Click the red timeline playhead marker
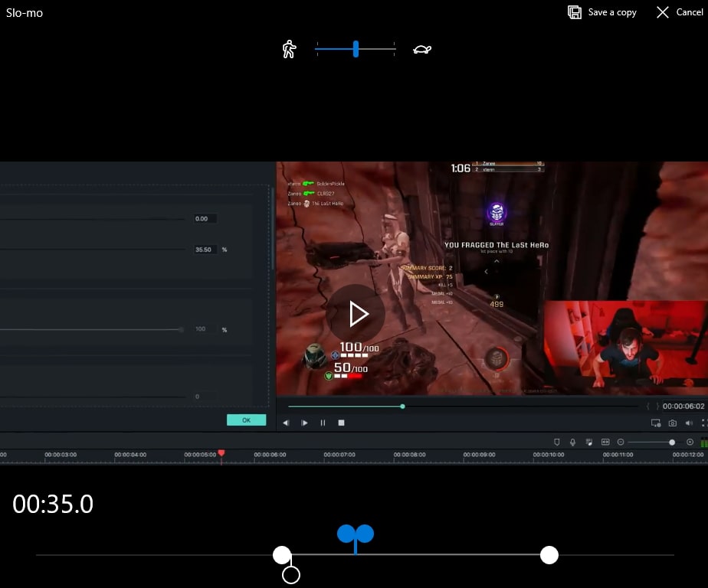Screen dimensions: 708x588 (221, 453)
